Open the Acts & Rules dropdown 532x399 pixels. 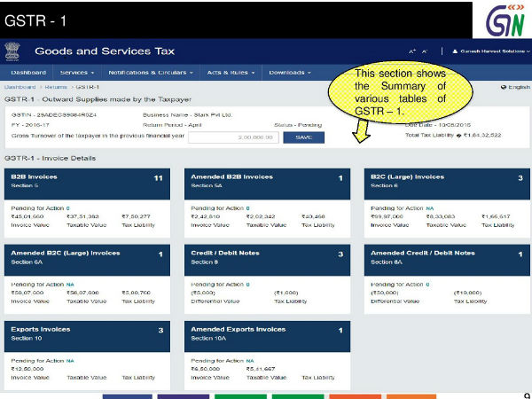(x=230, y=72)
